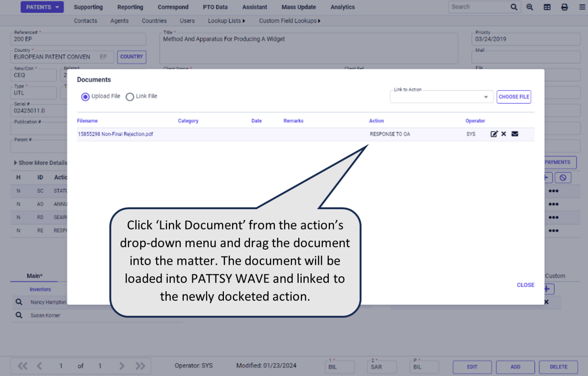Click inside the Search field

pyautogui.click(x=479, y=7)
